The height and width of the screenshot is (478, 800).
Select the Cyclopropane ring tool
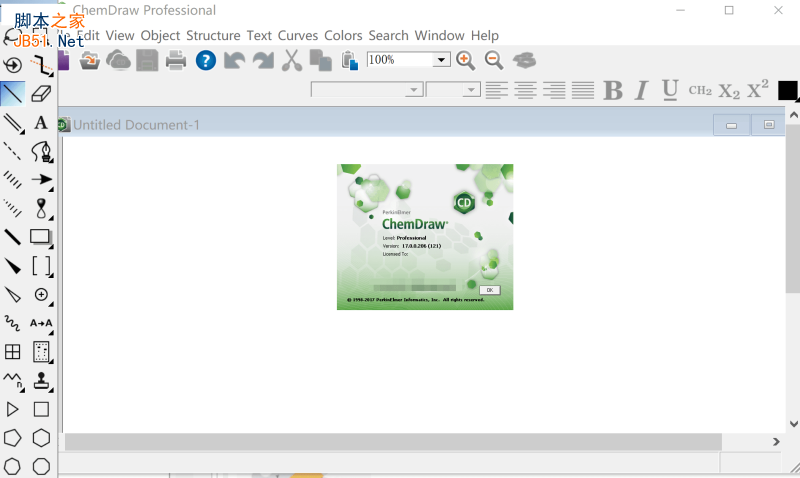12,409
